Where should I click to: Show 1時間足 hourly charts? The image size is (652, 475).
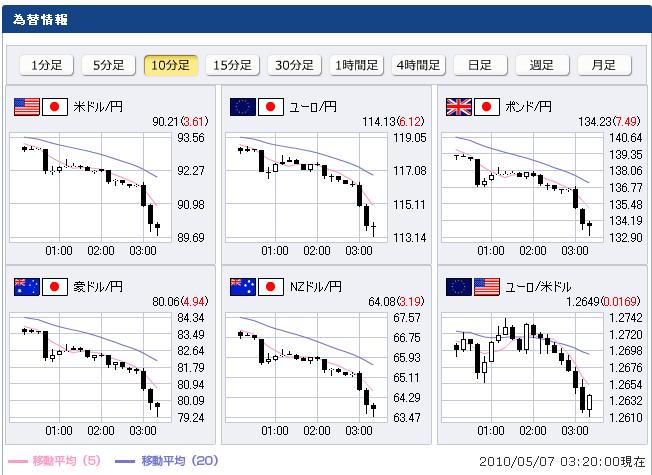[x=357, y=65]
